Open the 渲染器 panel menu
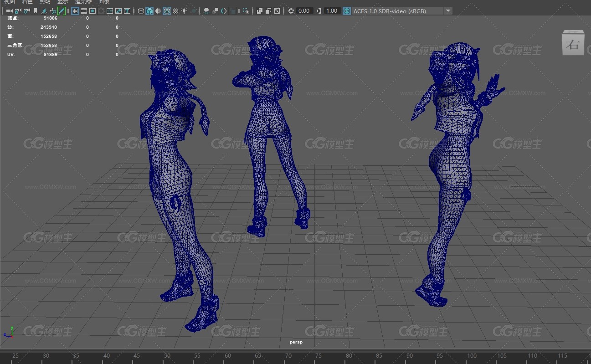The height and width of the screenshot is (364, 591). coord(83,2)
